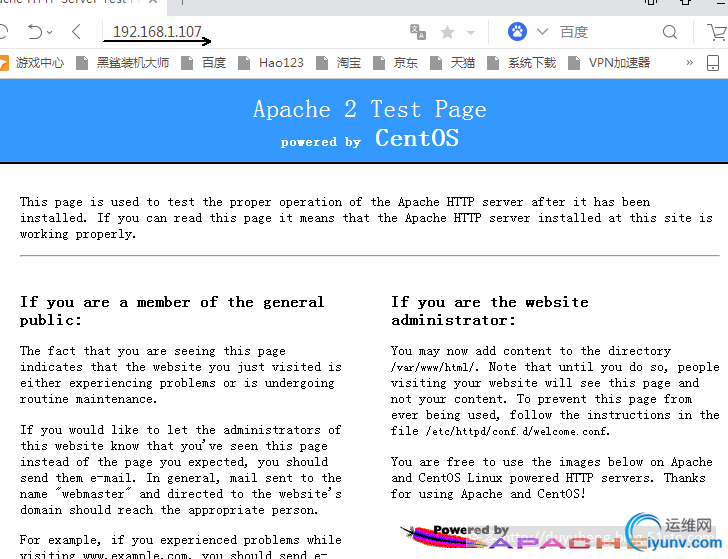This screenshot has width=728, height=559.
Task: Click the CentOS text in the banner
Action: [417, 138]
